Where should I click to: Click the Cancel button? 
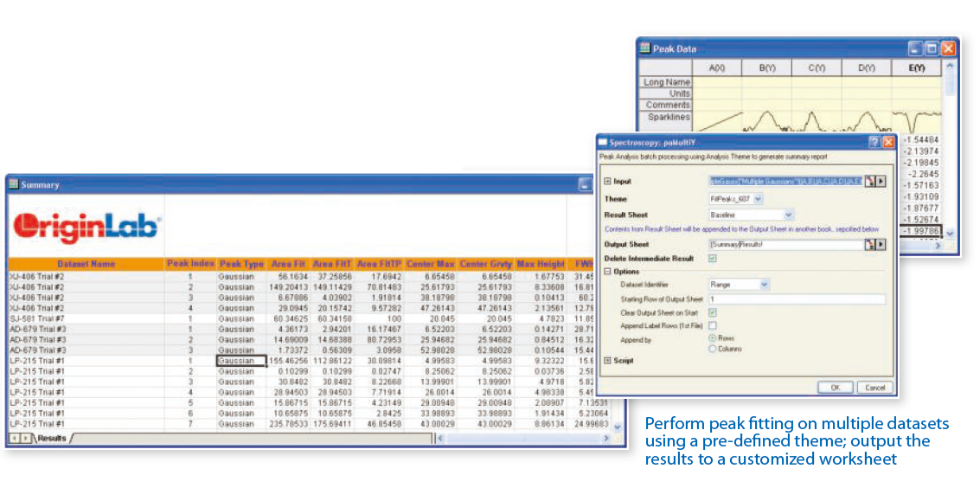(875, 388)
